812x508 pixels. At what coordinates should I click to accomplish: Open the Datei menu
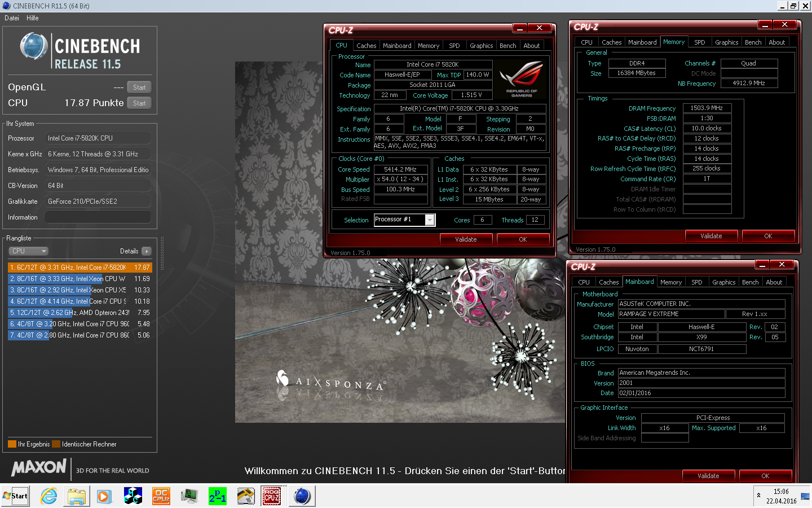[x=12, y=18]
